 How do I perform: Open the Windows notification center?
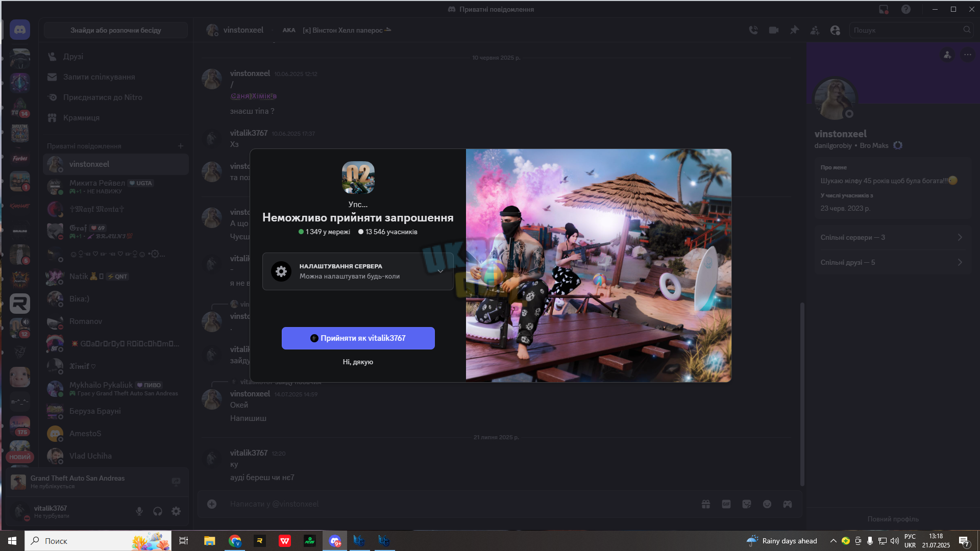point(964,541)
